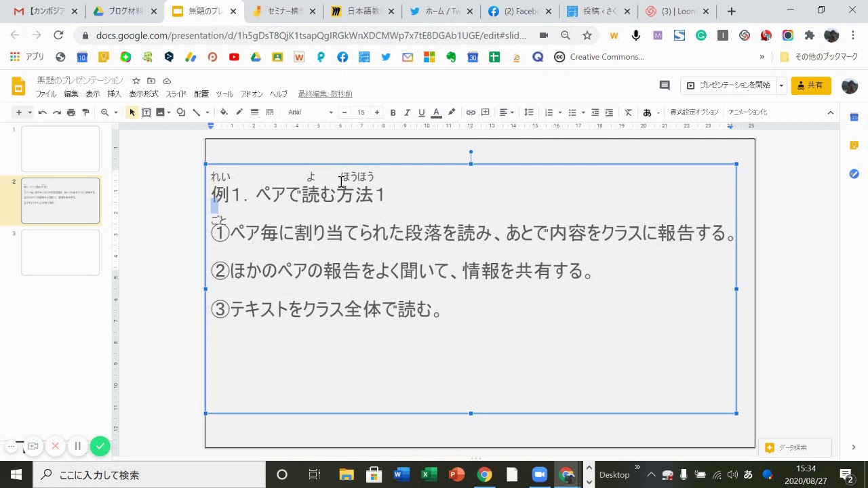Viewport: 868px width, 488px height.
Task: Toggle bold formatting
Action: click(x=393, y=113)
